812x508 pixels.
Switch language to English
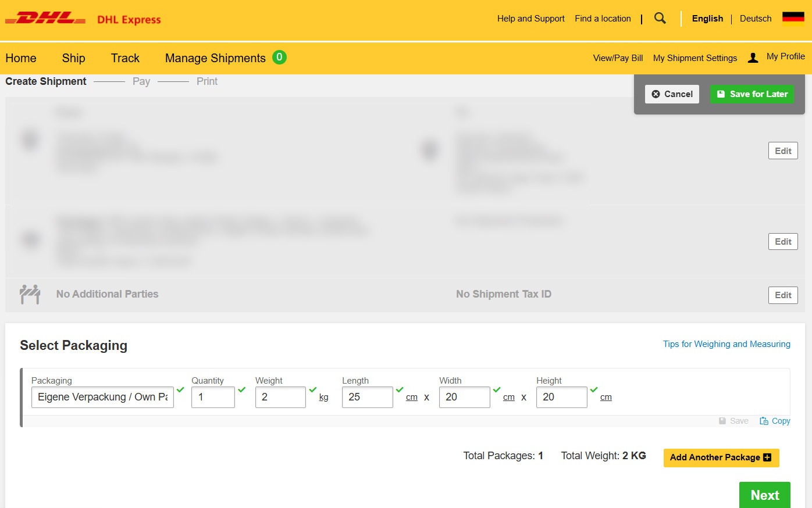click(707, 19)
